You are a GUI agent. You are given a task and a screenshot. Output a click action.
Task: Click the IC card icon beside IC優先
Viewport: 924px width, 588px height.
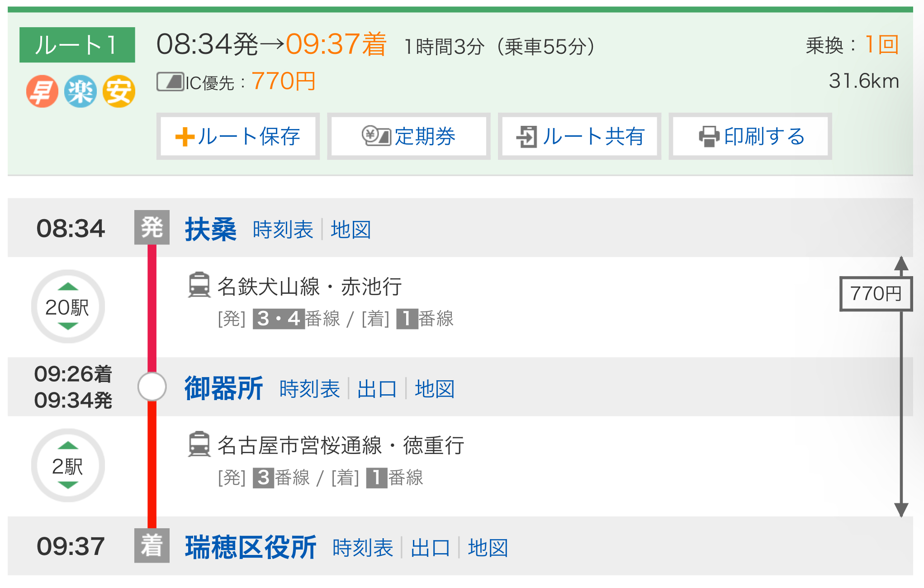pos(170,82)
